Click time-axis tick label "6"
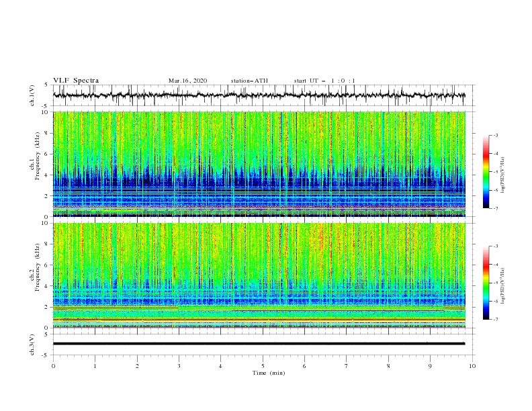Viewport: 532px width, 411px height. (304, 366)
